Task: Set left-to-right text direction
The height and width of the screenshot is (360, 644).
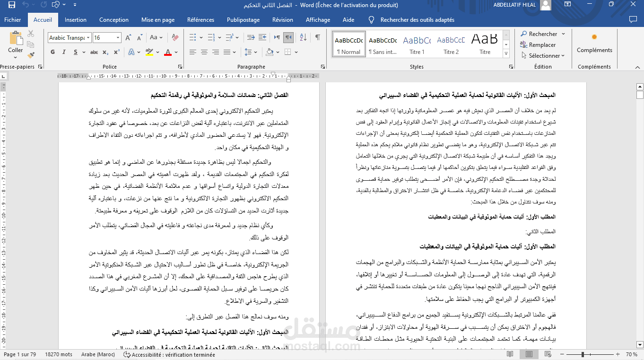Action: (x=277, y=37)
